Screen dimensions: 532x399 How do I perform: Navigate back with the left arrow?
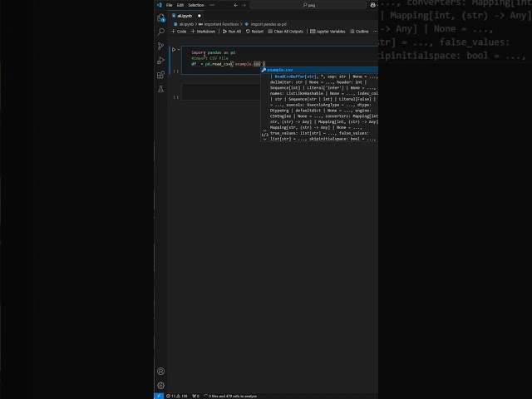[x=236, y=5]
